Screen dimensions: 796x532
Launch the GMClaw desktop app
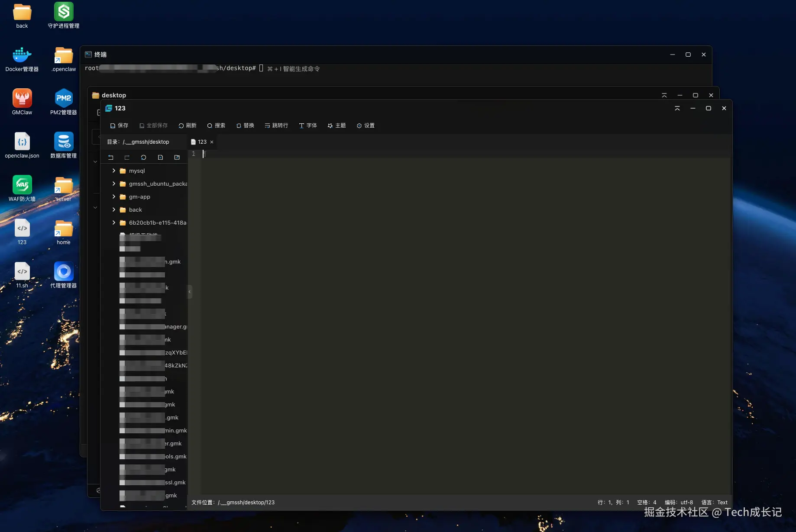(x=22, y=102)
